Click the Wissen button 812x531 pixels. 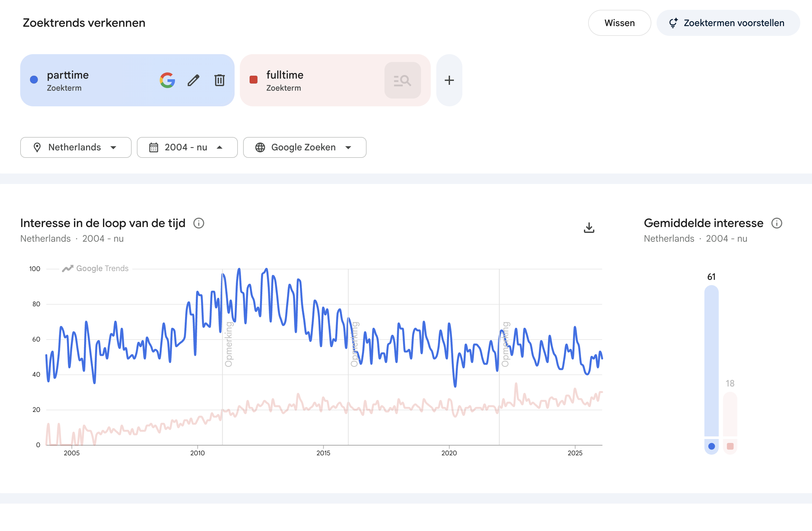(619, 23)
